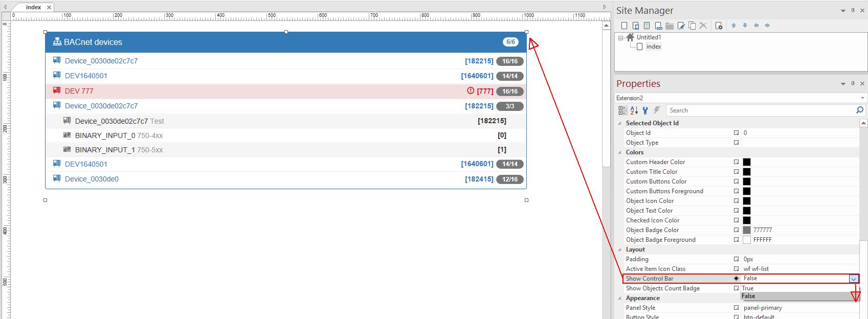Add a new blank page in Site Manager

tap(624, 26)
